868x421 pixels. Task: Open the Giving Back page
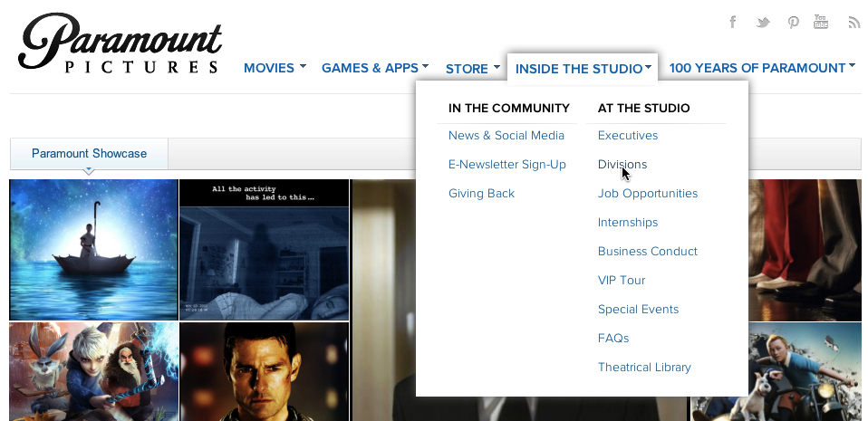(x=481, y=194)
